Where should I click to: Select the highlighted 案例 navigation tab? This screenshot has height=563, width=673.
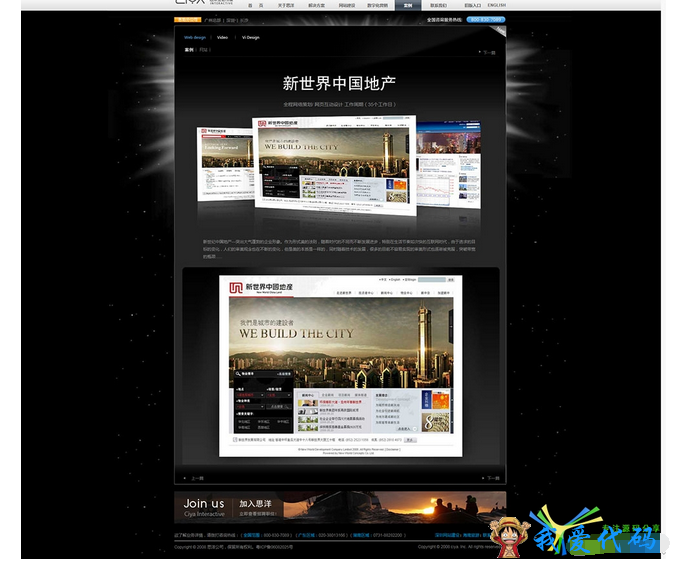click(408, 5)
